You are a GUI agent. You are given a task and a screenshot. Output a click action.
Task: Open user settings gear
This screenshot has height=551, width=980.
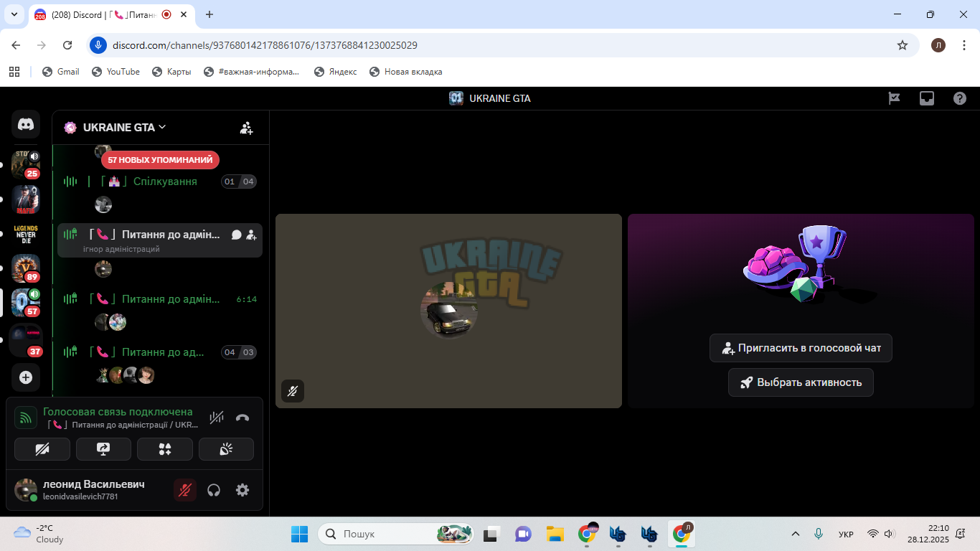[242, 490]
